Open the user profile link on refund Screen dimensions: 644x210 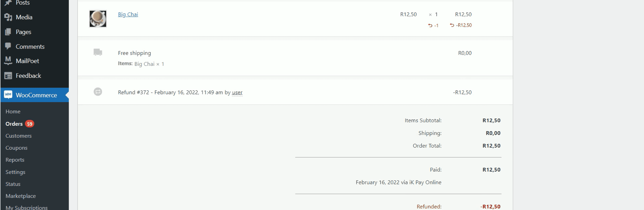pyautogui.click(x=237, y=92)
